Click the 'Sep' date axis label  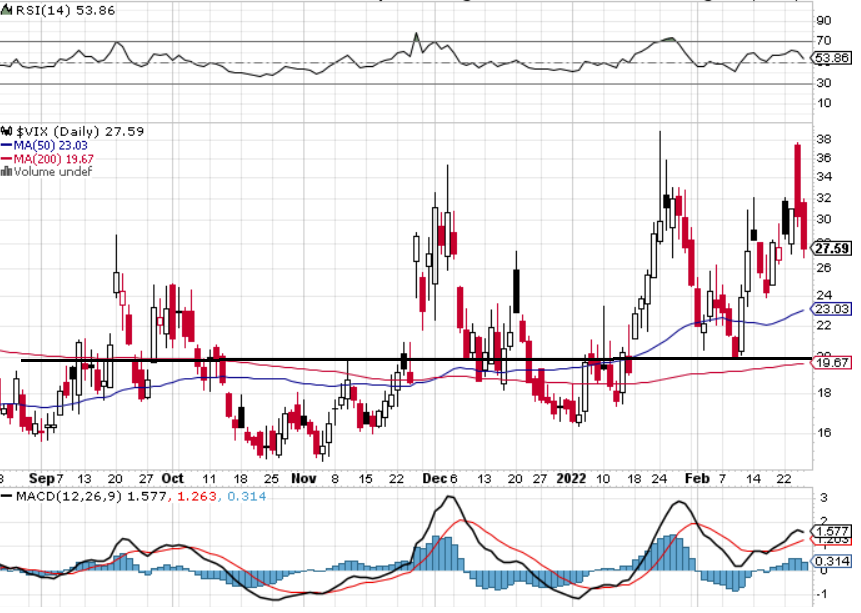point(41,478)
